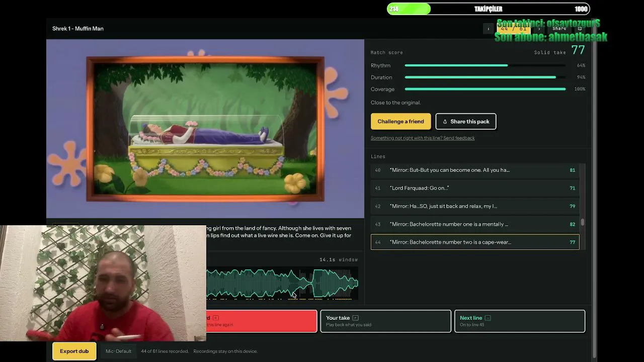Click the '14.1s window' label

339,259
